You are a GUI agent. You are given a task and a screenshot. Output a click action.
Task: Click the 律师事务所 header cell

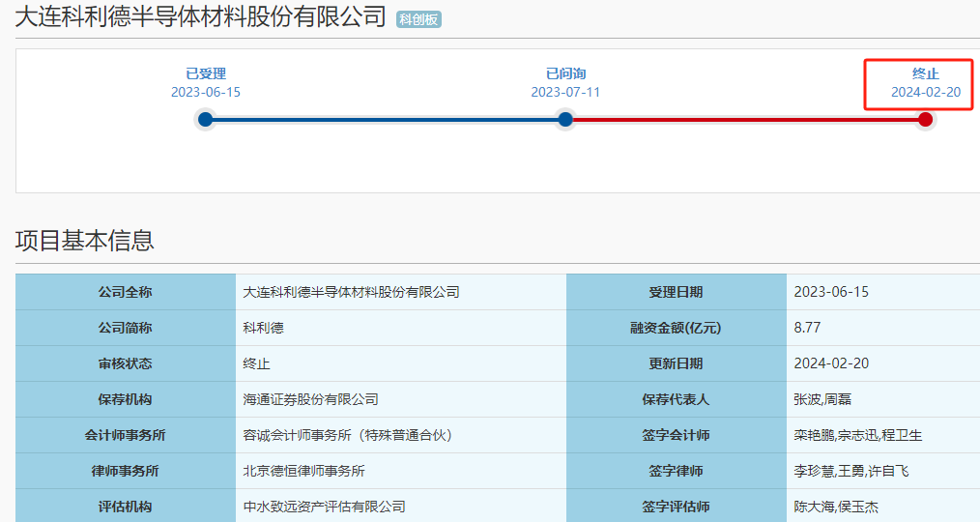point(125,471)
